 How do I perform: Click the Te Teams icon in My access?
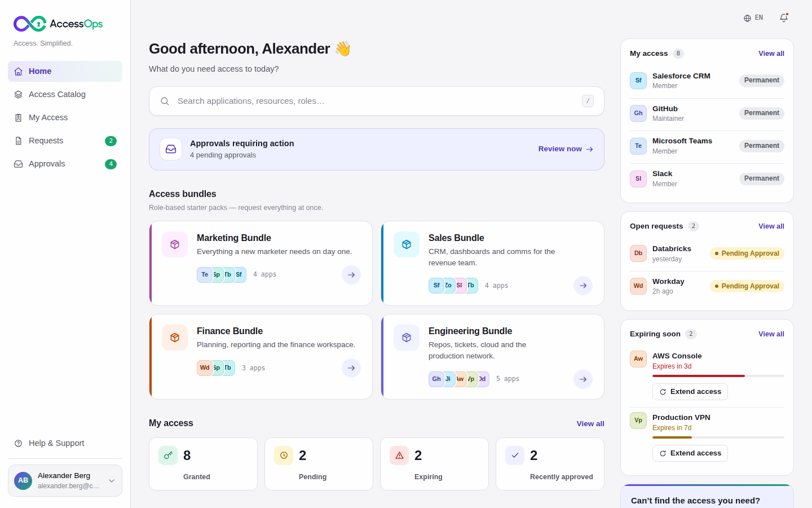pyautogui.click(x=638, y=146)
